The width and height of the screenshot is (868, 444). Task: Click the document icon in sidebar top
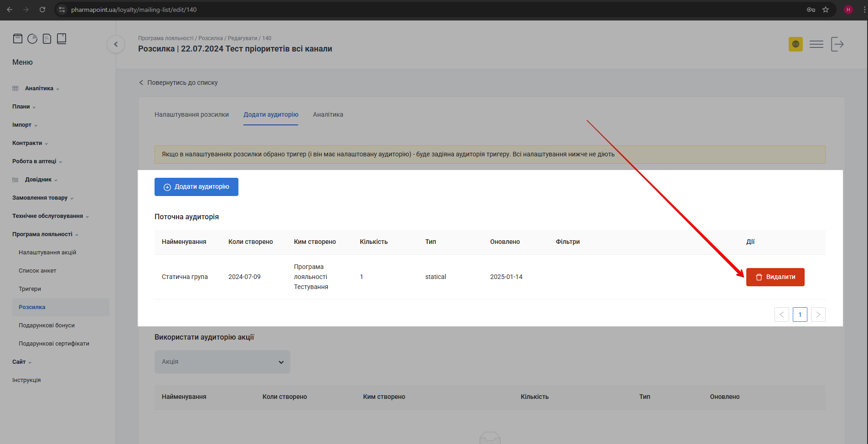[47, 39]
